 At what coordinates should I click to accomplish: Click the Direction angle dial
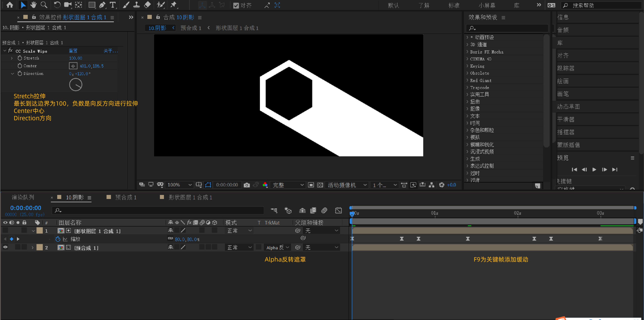click(x=76, y=85)
